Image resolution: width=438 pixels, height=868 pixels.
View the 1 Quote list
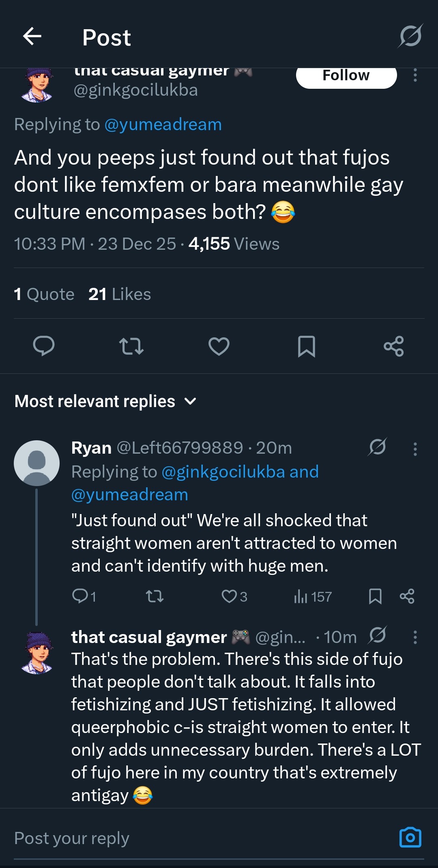44,294
